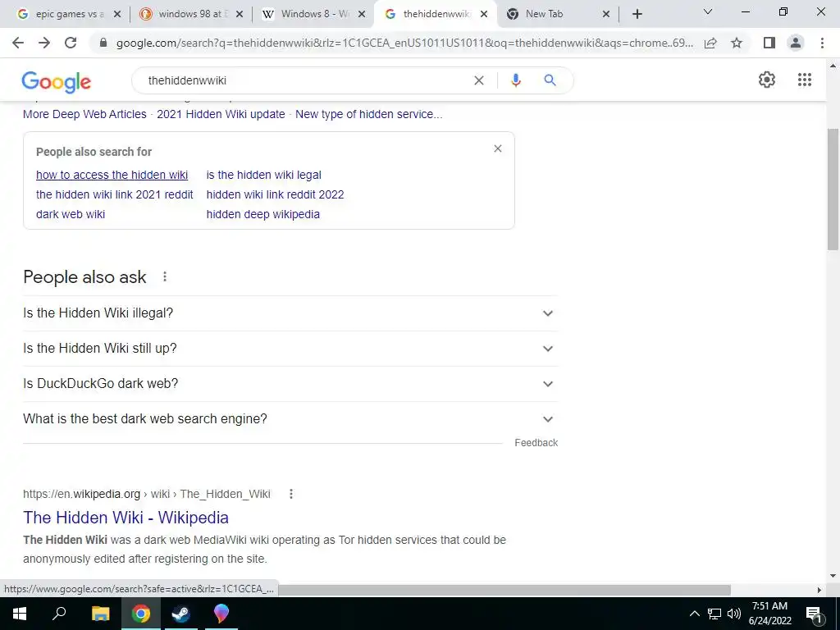Open 'how to access the hidden wiki' search
Screen dimensions: 840x630
click(x=112, y=176)
